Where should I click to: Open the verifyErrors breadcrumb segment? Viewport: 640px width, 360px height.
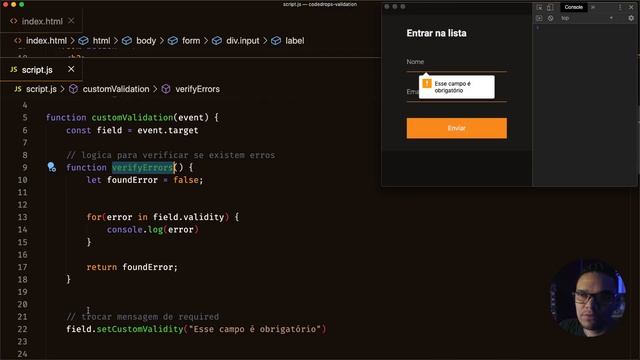click(x=197, y=89)
